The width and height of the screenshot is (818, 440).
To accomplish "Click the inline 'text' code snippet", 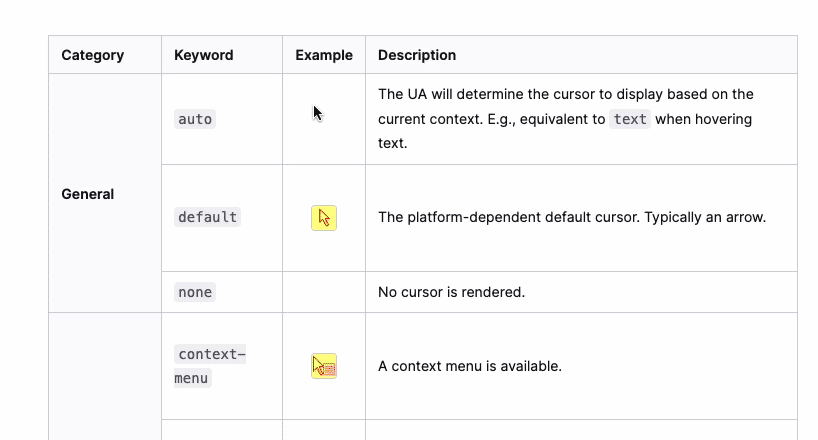I will coord(630,119).
